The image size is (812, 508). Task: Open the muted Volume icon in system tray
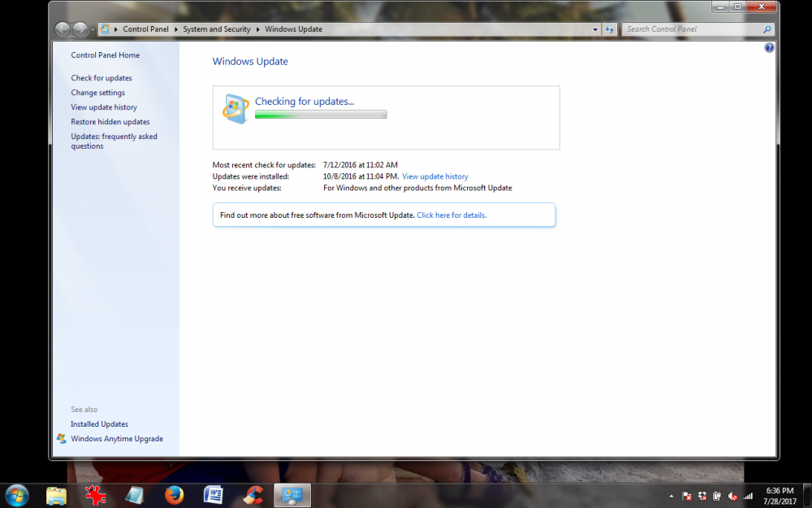(731, 496)
